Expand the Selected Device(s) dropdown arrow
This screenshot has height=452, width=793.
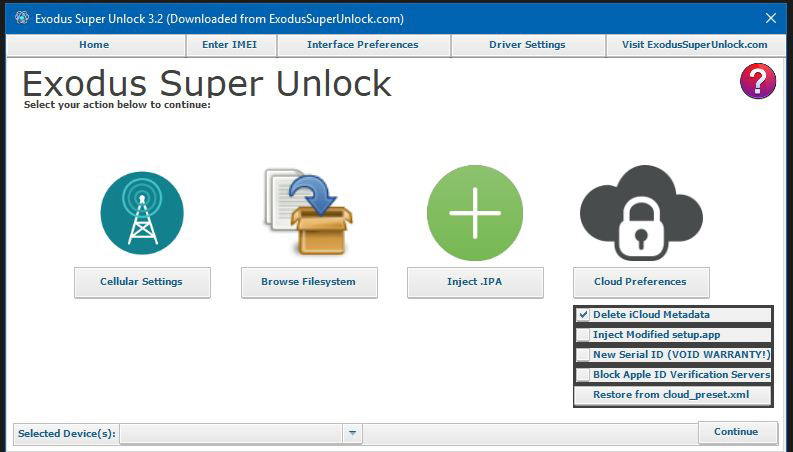click(x=353, y=433)
